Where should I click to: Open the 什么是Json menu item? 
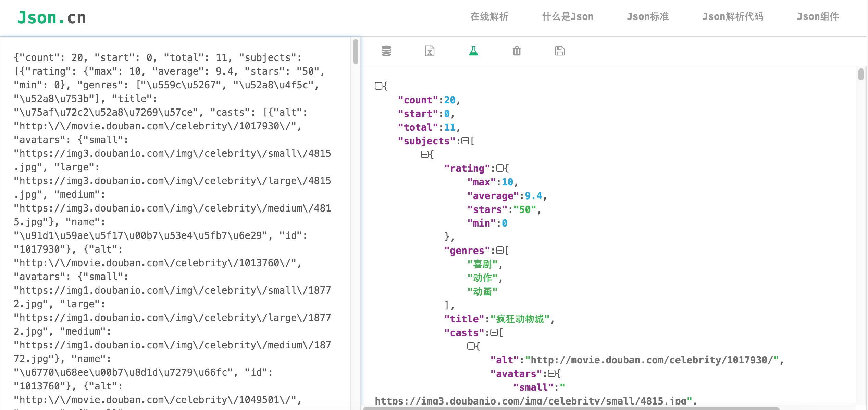coord(567,16)
